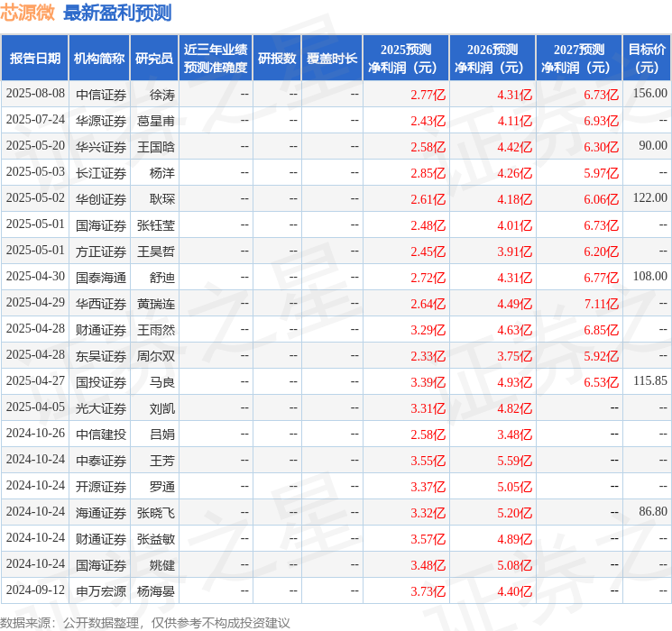Select the 研究员 column header
Viewport: 672px width, 631px height.
[x=154, y=59]
